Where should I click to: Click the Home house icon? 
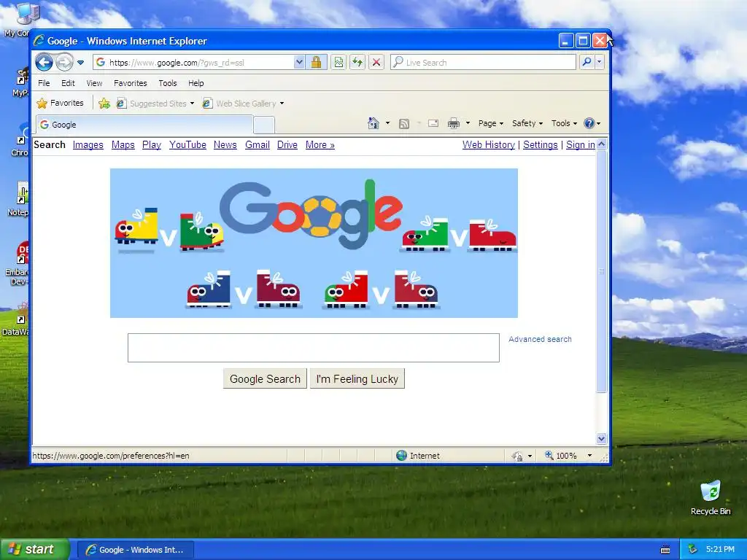pos(373,123)
